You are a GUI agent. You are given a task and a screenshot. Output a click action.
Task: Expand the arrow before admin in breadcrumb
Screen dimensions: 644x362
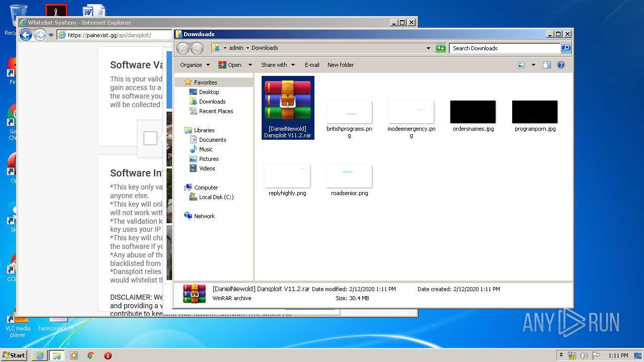[225, 48]
